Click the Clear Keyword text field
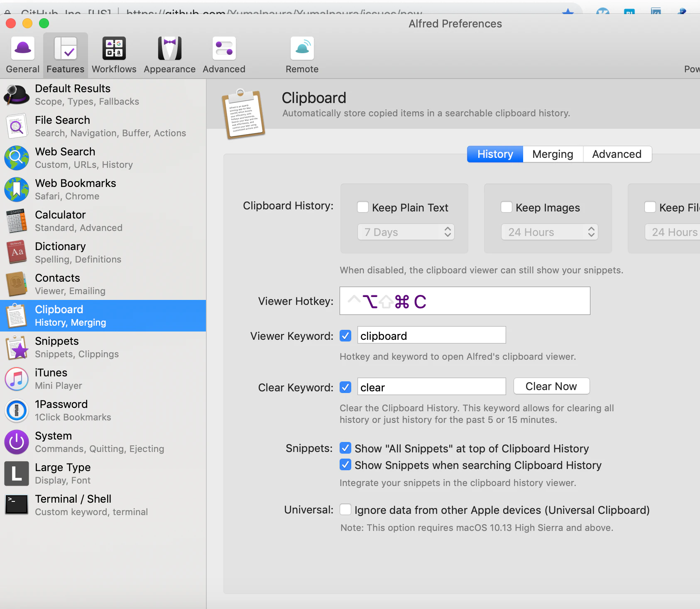Viewport: 700px width, 609px height. pos(432,387)
